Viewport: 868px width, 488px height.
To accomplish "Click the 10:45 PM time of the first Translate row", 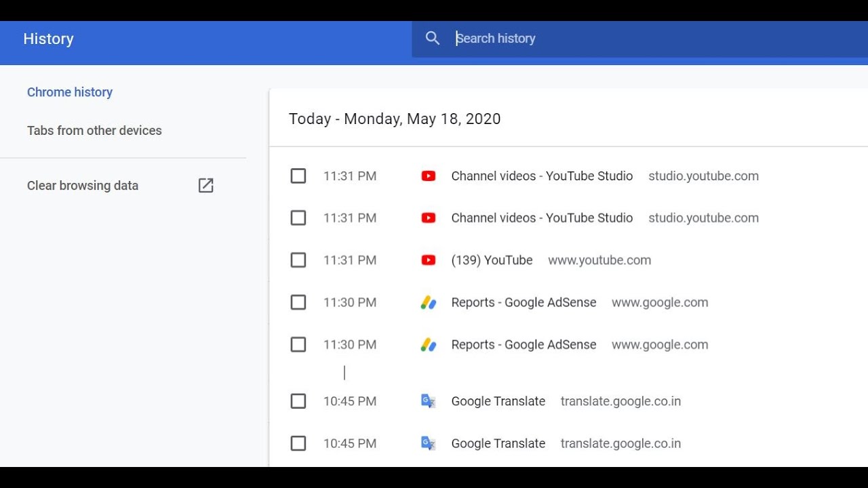I will click(350, 401).
